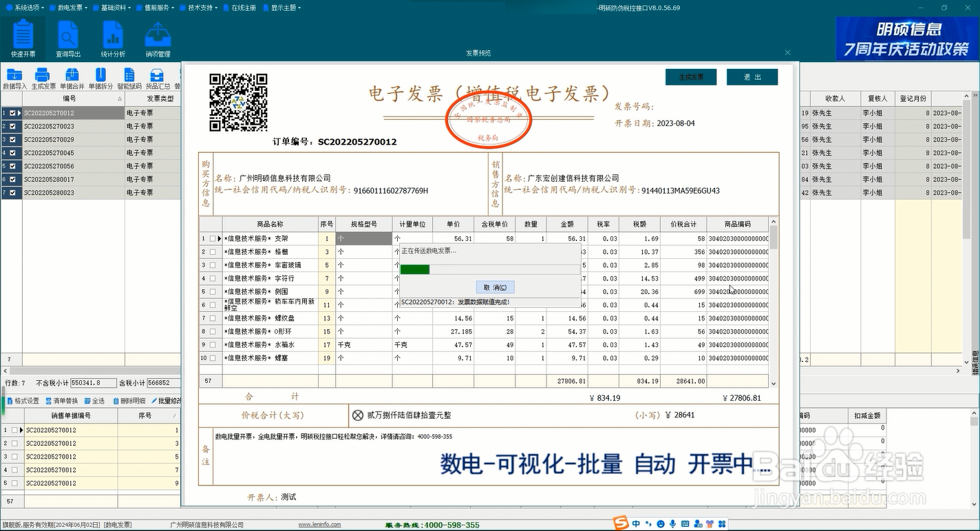Check detail row with 序号 3
The image size is (980, 531).
14,444
